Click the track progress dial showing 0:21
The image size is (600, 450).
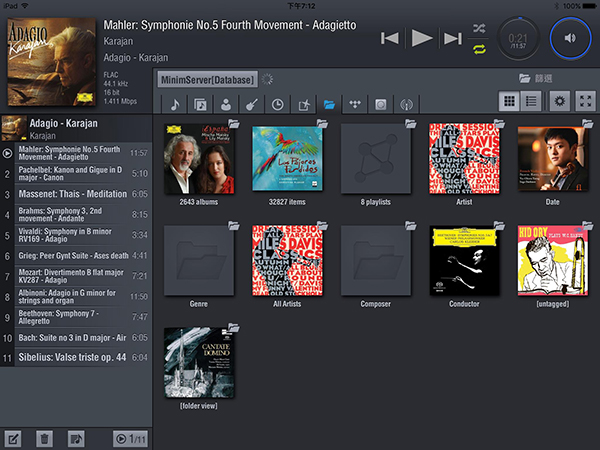point(518,38)
